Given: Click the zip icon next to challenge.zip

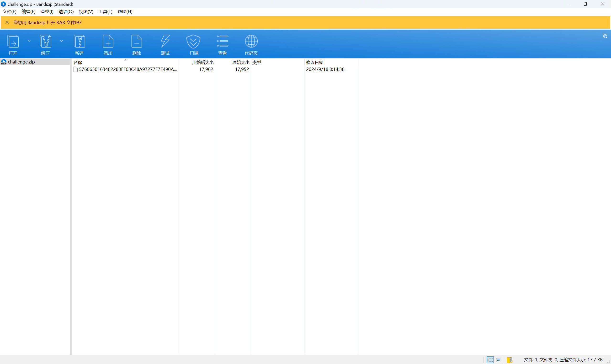Looking at the screenshot, I should tap(4, 62).
